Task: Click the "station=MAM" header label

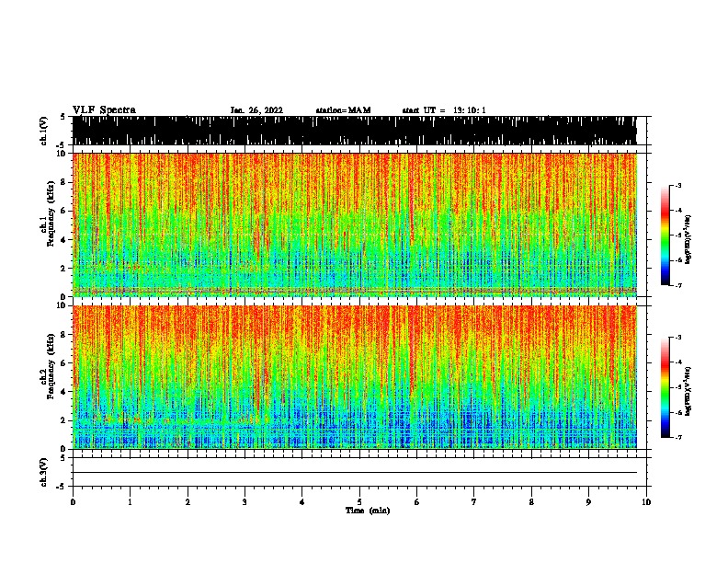Action: (x=343, y=110)
